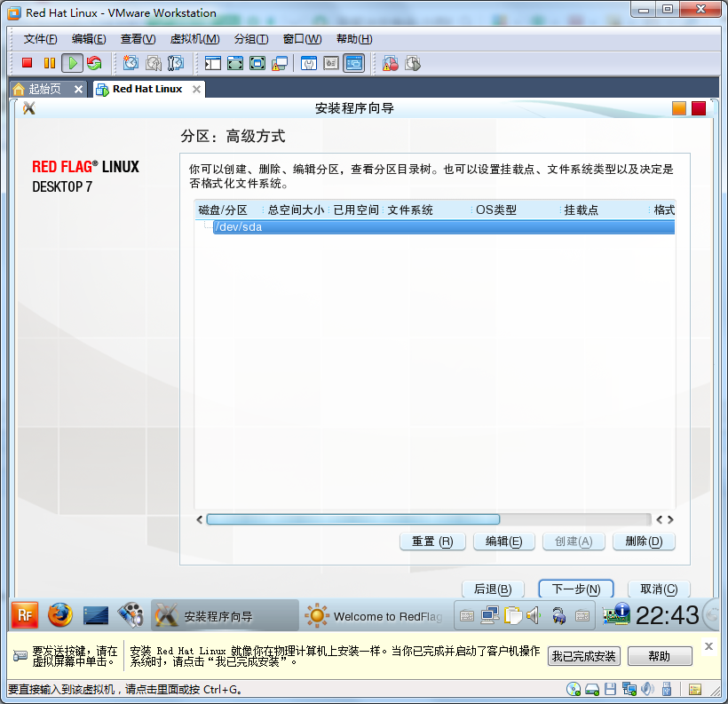This screenshot has height=704, width=728.
Task: Click the Quick Switch mode icon
Action: click(x=235, y=63)
